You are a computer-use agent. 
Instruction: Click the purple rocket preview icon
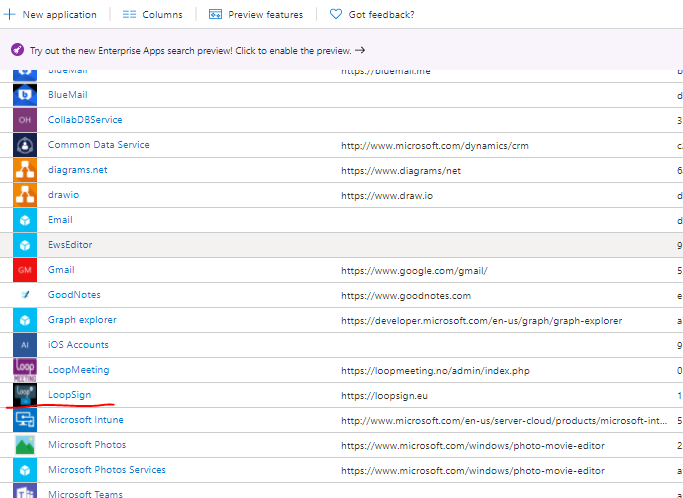click(x=17, y=50)
